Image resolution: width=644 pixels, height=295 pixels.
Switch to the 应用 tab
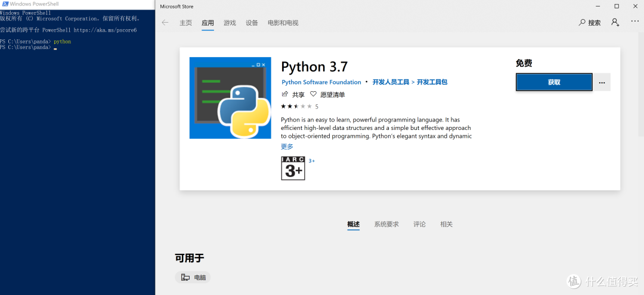click(208, 23)
